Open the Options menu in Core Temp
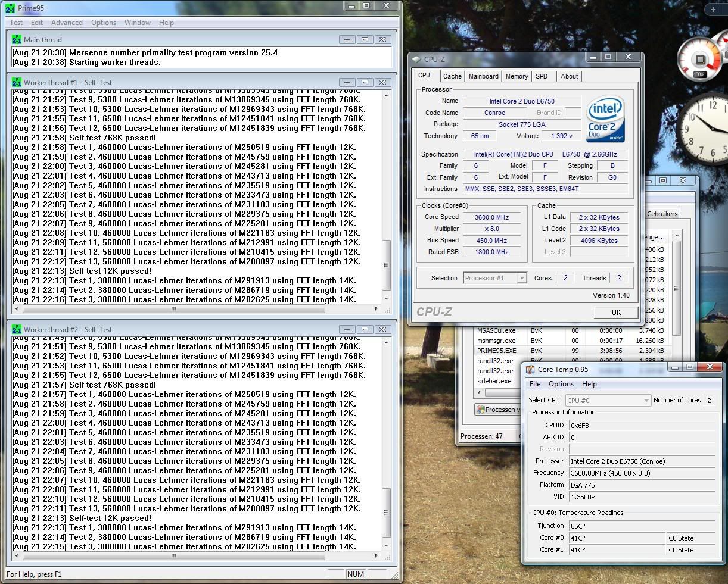Viewport: 728px width, 584px height. coord(561,384)
